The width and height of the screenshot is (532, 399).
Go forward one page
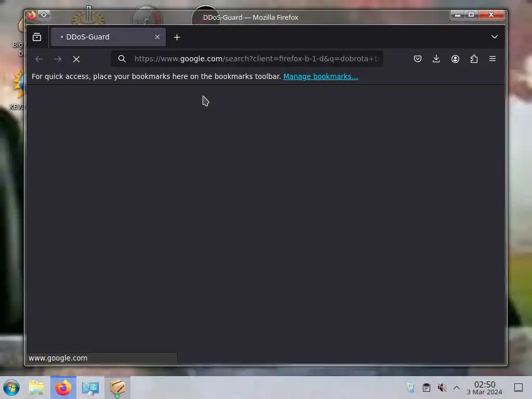point(58,59)
